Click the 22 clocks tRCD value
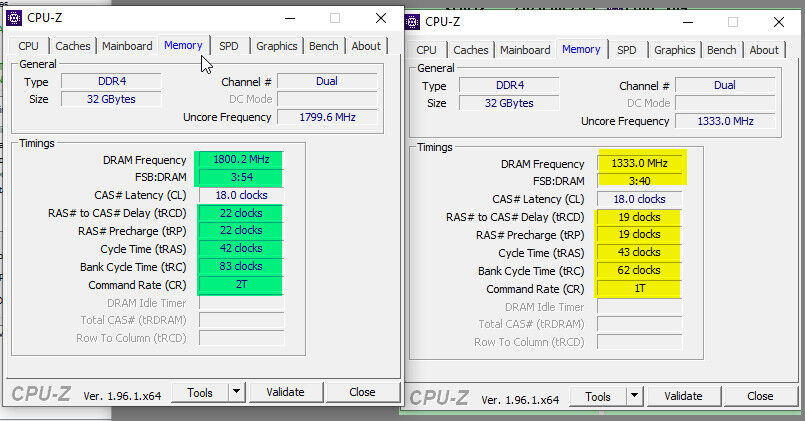This screenshot has width=805, height=421. click(x=241, y=214)
